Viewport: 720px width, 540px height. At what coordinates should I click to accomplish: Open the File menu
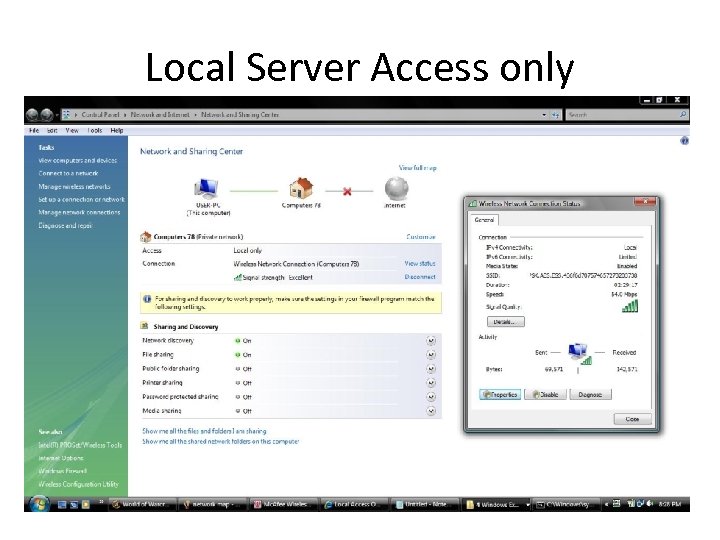click(34, 130)
